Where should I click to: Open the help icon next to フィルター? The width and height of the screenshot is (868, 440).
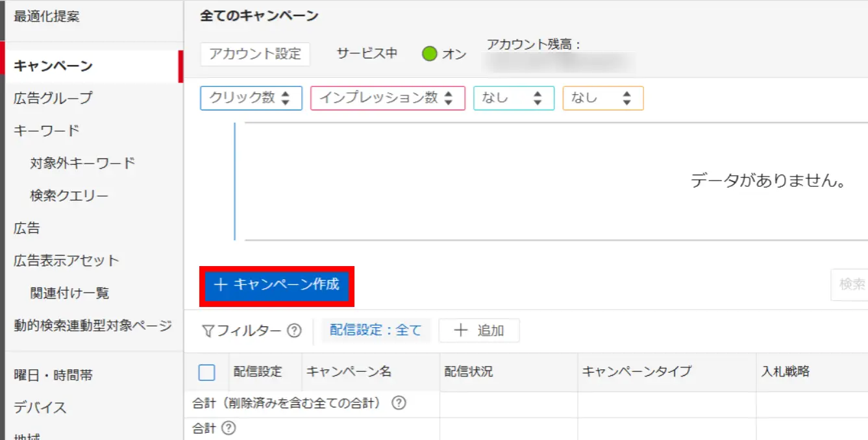pos(295,330)
